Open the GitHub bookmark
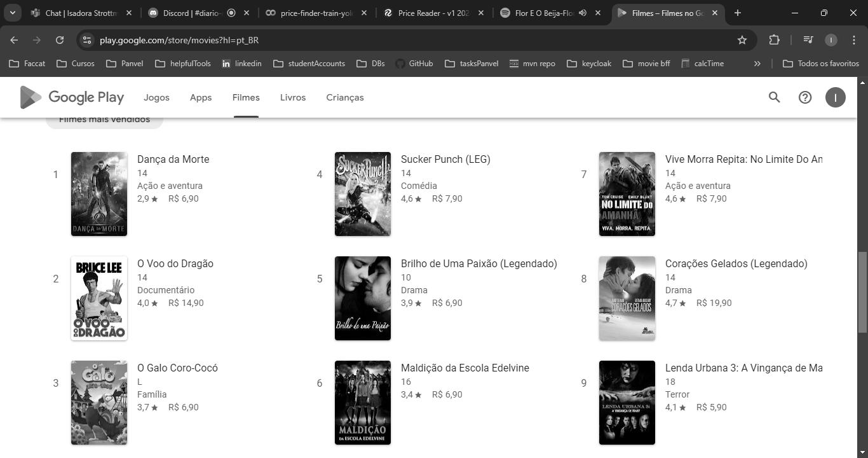This screenshot has height=458, width=868. click(414, 64)
